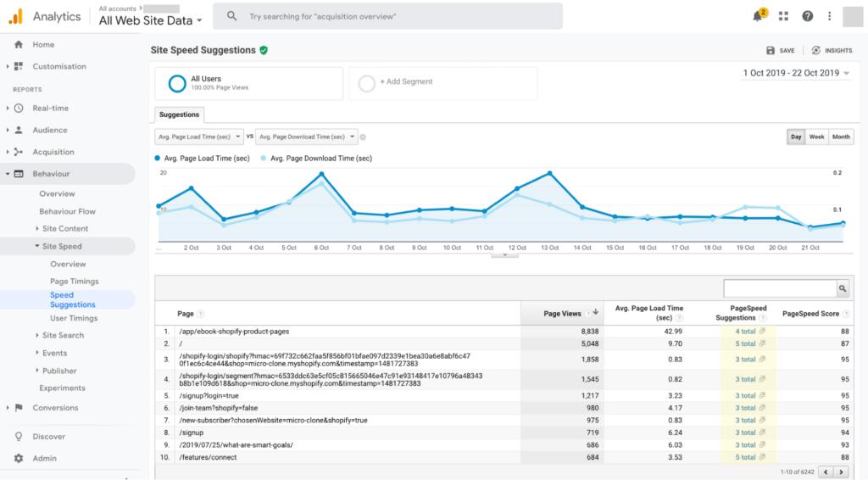Open the Admin gear settings
The height and width of the screenshot is (480, 868).
(44, 459)
